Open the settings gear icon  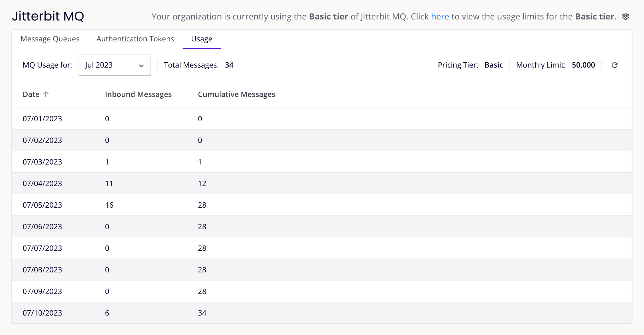[626, 16]
